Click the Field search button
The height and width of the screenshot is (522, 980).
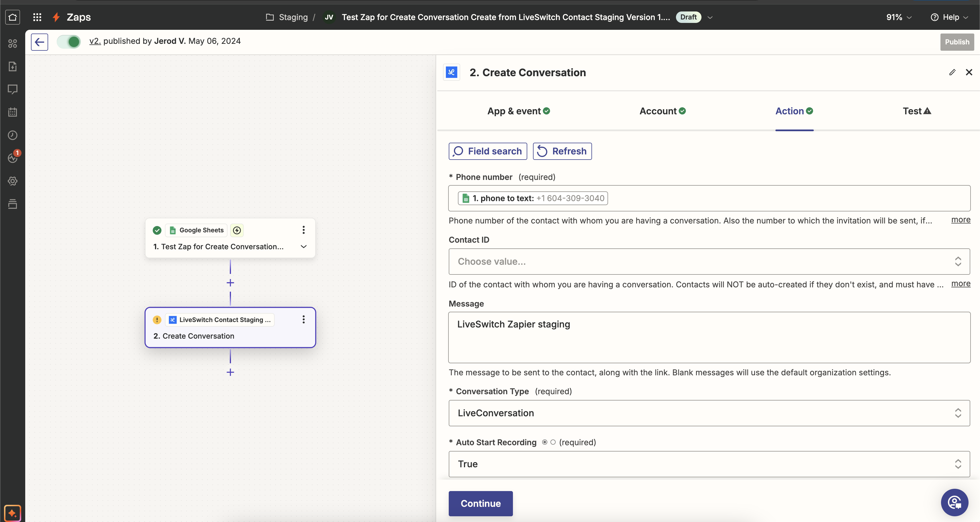(488, 151)
